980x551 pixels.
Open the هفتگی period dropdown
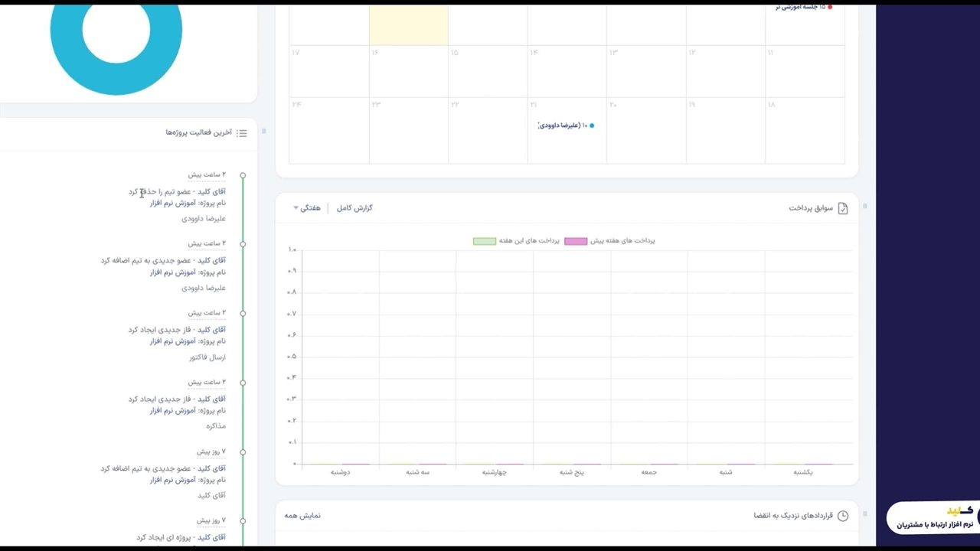tap(307, 208)
